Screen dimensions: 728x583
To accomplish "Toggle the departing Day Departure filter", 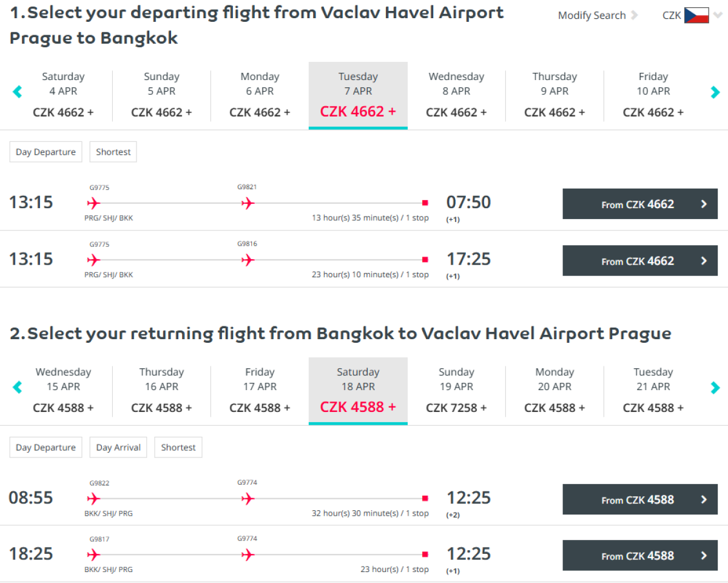I will 45,152.
